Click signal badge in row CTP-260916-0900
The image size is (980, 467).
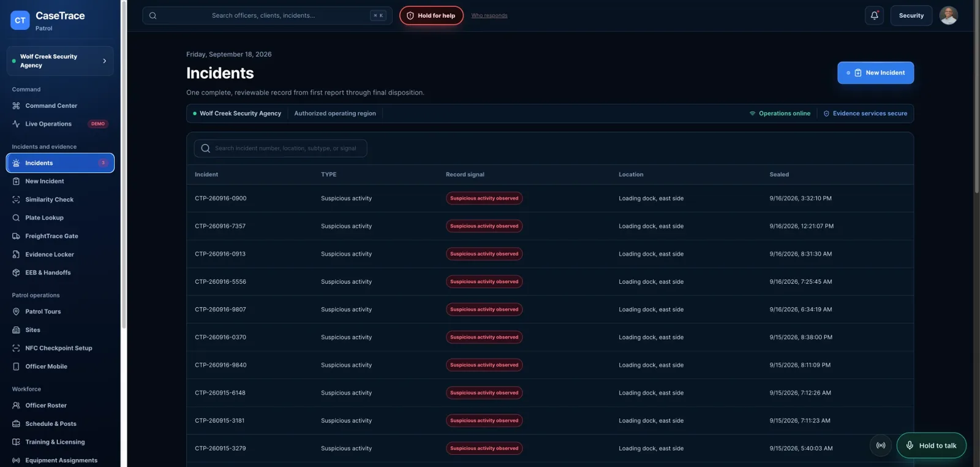[484, 199]
